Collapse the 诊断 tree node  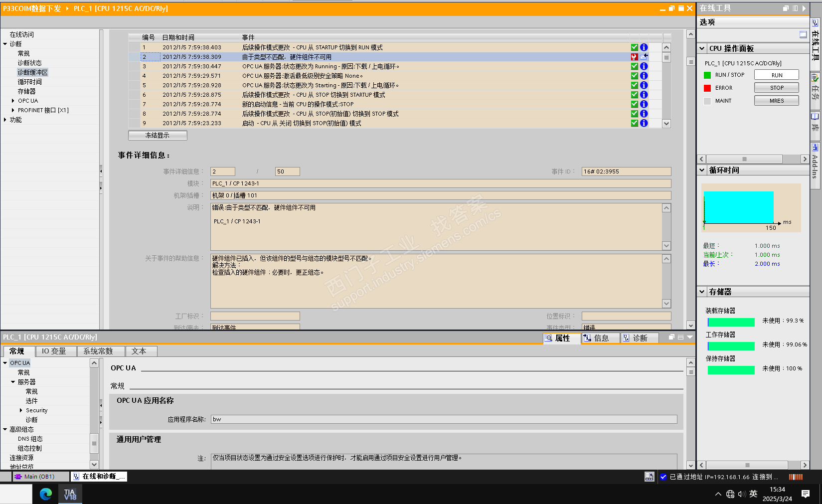point(5,44)
